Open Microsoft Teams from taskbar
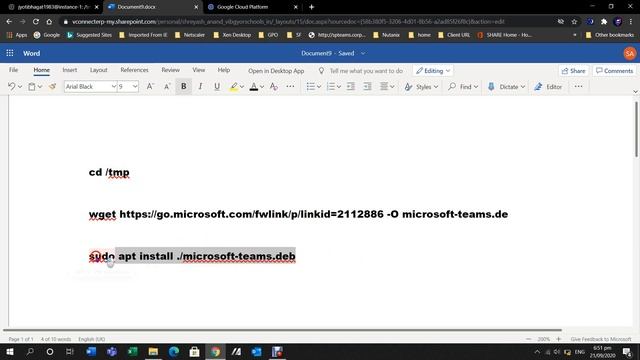 pyautogui.click(x=112, y=351)
